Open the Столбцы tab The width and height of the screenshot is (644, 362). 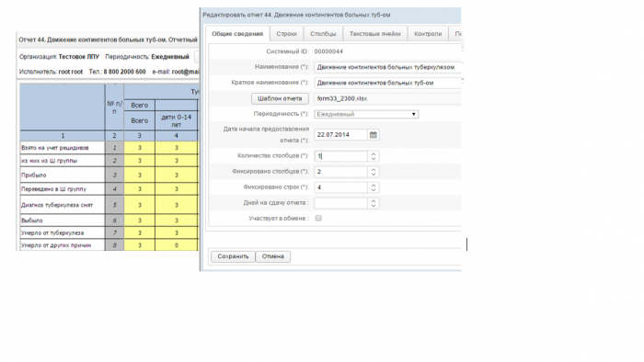point(323,34)
